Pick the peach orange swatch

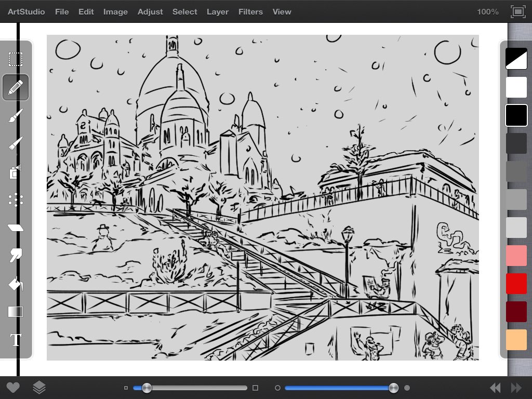516,340
